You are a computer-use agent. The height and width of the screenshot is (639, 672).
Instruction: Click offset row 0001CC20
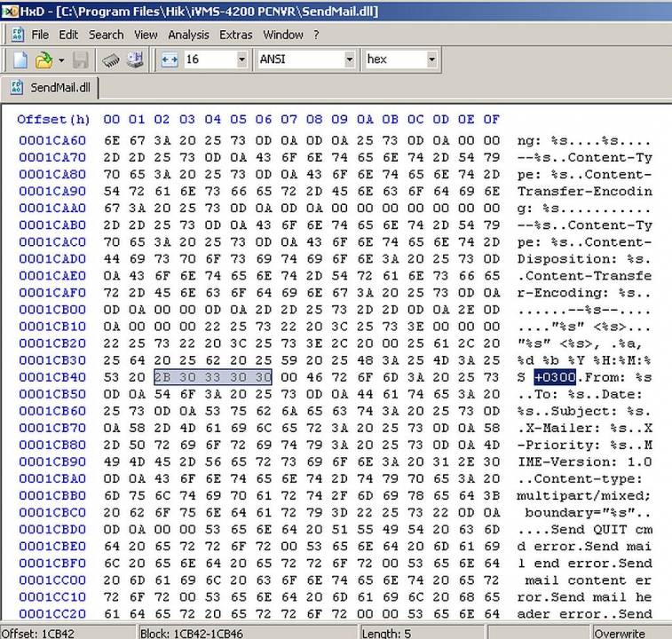click(52, 614)
